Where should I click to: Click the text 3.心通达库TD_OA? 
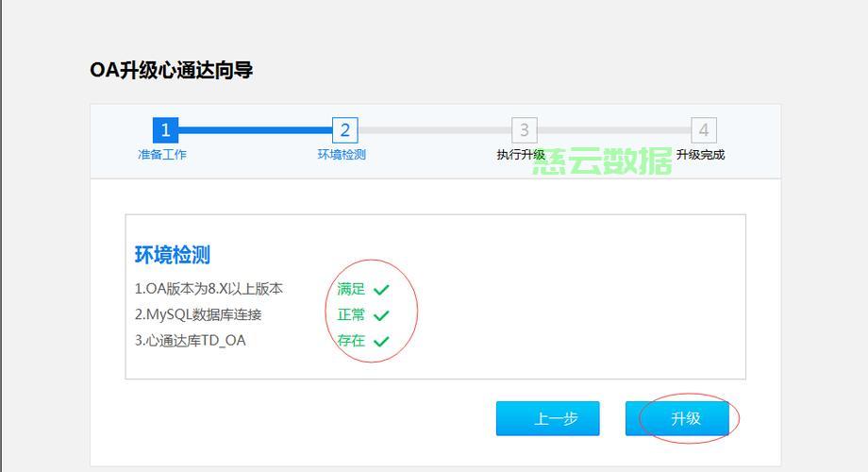click(x=190, y=341)
